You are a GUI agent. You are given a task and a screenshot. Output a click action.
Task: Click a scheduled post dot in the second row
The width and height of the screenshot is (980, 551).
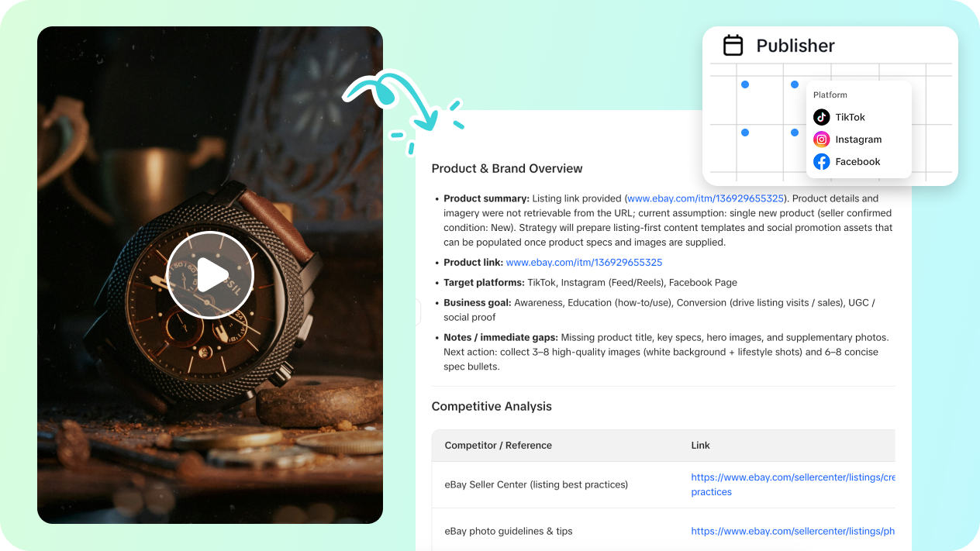click(x=745, y=133)
